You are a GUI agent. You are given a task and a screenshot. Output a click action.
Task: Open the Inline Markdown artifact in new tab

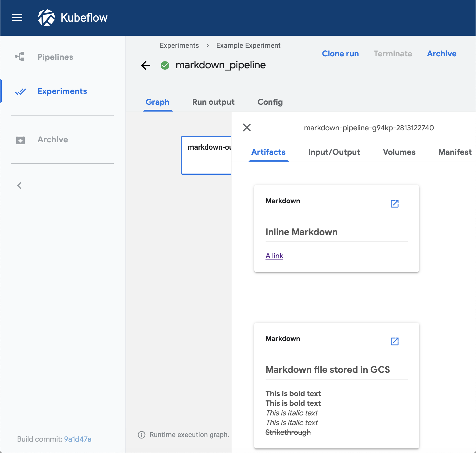pos(394,203)
